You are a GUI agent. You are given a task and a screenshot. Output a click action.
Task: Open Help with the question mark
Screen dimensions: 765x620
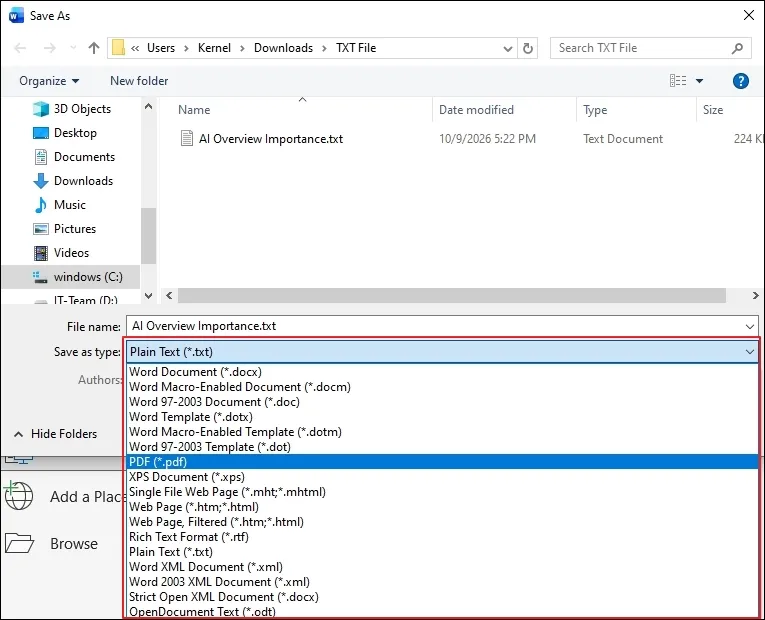click(x=741, y=81)
